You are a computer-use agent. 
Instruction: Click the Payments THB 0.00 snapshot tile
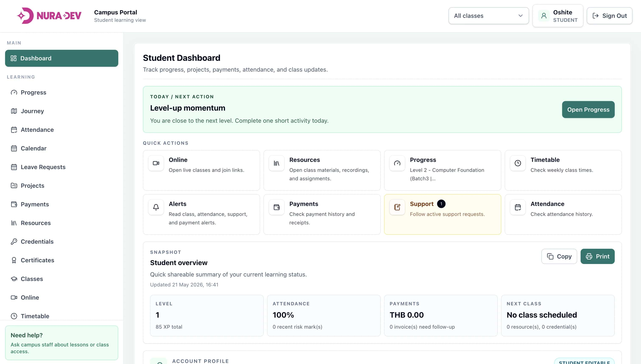pyautogui.click(x=441, y=315)
